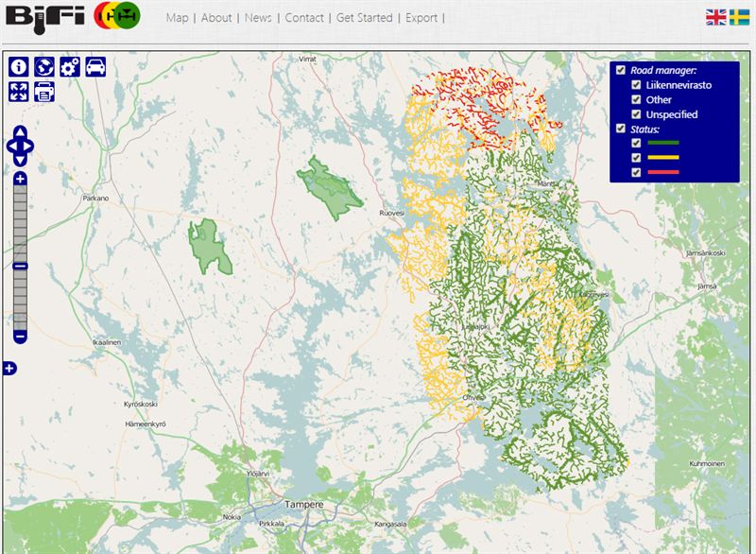Expand the small plus panel at left edge
Screen dimensions: 756x554
(9, 368)
